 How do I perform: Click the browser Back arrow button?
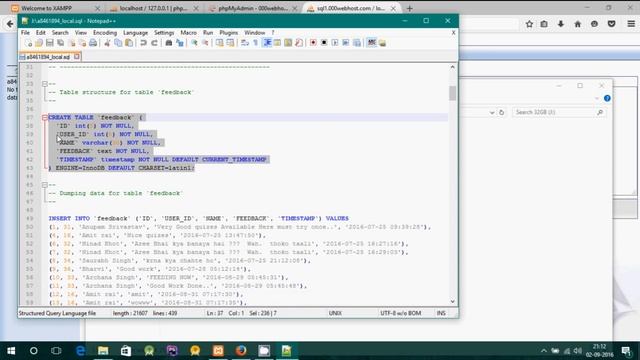(10, 24)
